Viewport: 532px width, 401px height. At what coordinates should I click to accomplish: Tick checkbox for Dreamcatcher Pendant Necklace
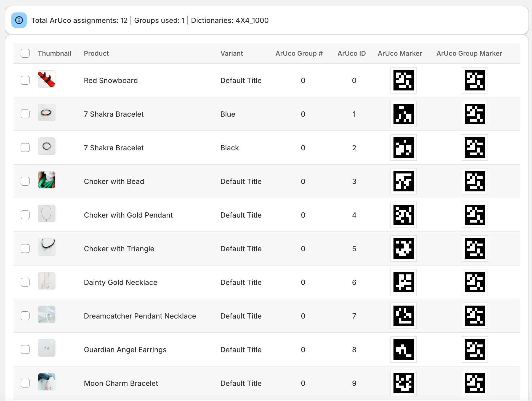(25, 316)
